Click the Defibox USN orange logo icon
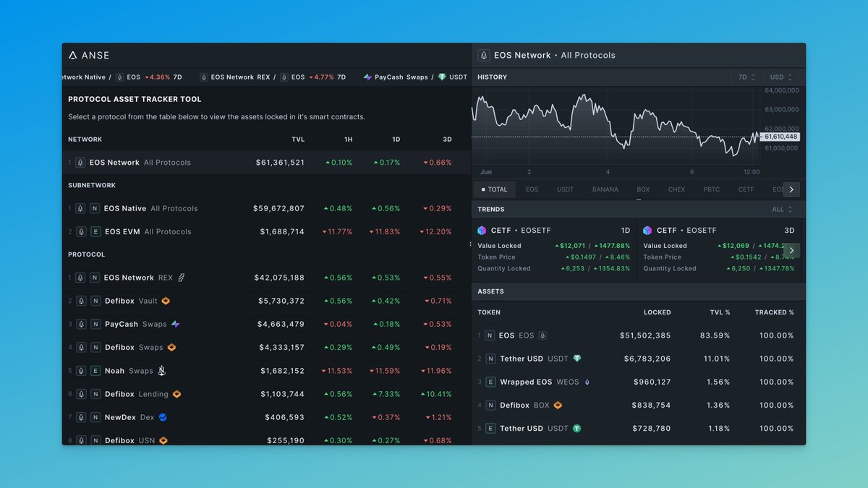 (163, 441)
